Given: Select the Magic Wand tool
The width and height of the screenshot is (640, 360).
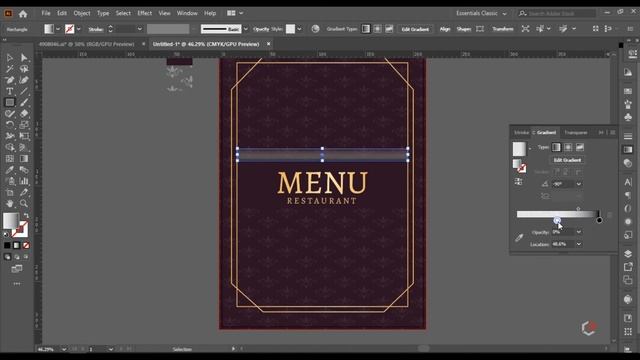Looking at the screenshot, I should (x=10, y=69).
